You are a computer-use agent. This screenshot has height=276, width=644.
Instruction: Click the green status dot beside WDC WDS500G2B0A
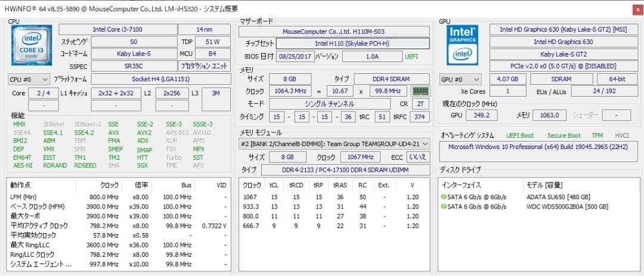444,206
